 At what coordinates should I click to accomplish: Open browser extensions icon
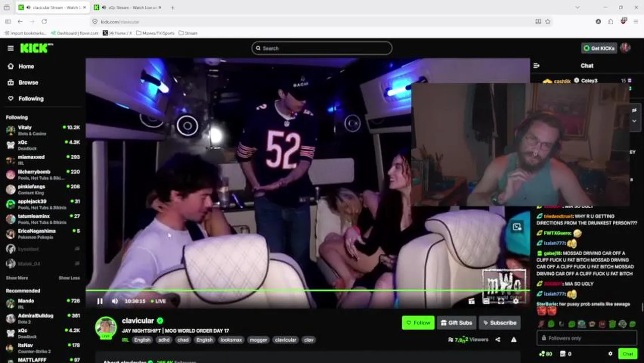coord(611,22)
